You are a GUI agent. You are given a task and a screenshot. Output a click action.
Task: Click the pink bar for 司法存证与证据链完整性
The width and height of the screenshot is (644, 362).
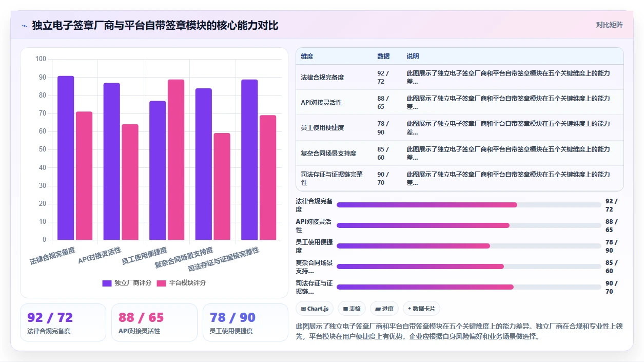point(268,178)
